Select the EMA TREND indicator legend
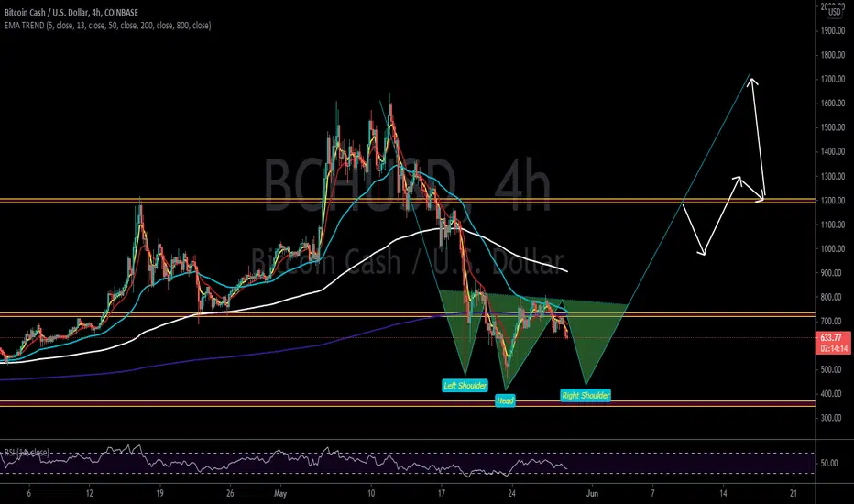Image resolution: width=854 pixels, height=504 pixels. (x=108, y=26)
